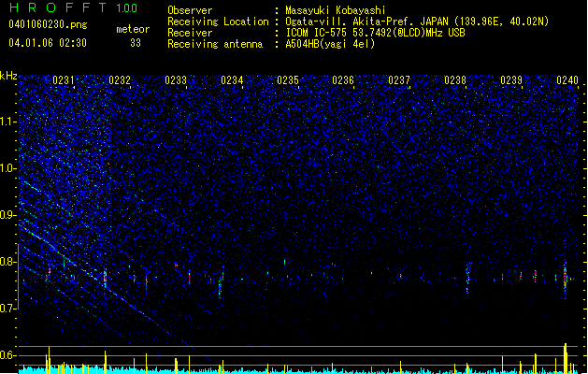Click the strong meteor echo near 0240
The width and height of the screenshot is (588, 374).
point(566,279)
